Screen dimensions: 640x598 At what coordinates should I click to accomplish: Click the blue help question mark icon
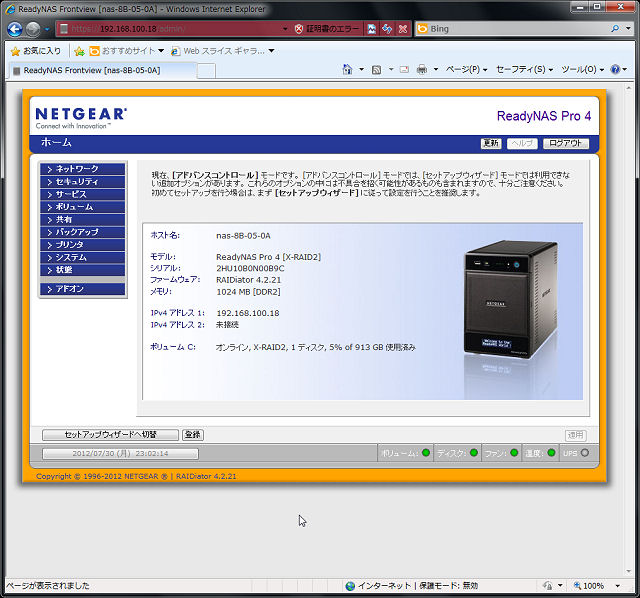coord(615,69)
